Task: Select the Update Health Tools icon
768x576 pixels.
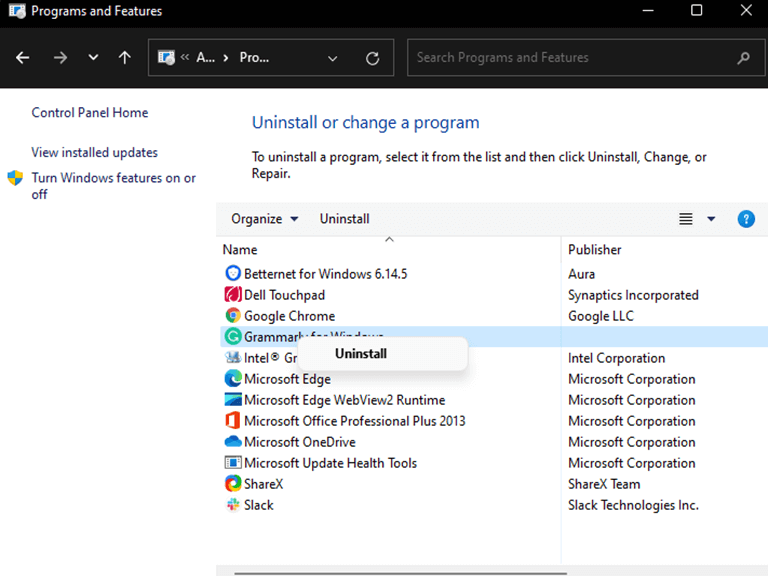Action: coord(233,463)
